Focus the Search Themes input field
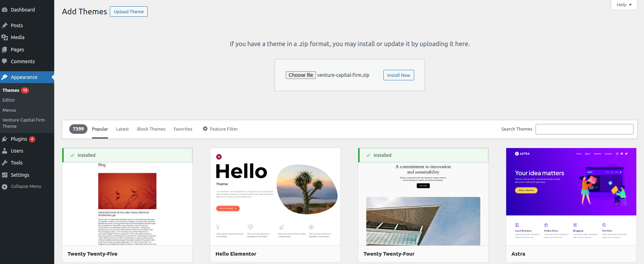 coord(584,129)
